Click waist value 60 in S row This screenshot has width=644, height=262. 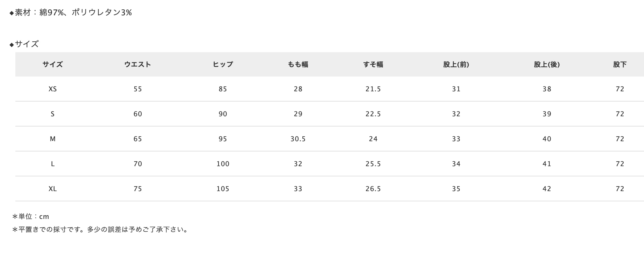tap(137, 114)
